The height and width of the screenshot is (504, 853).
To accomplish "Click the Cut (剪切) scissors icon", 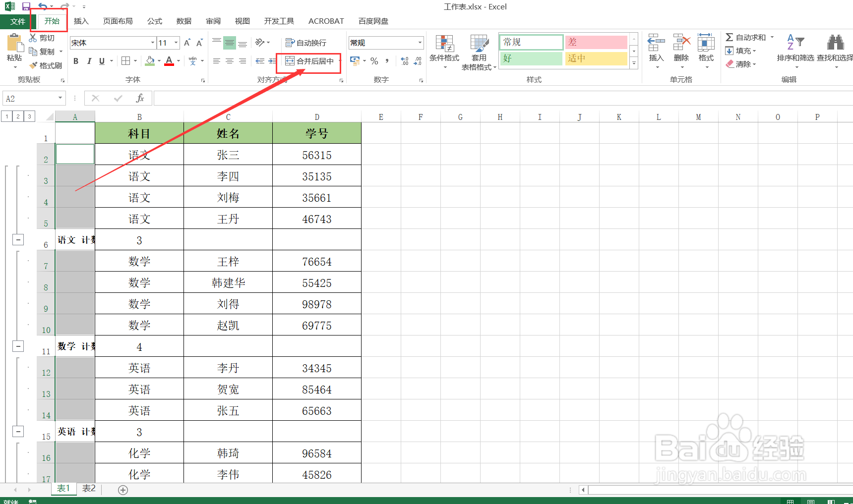I will [x=33, y=38].
